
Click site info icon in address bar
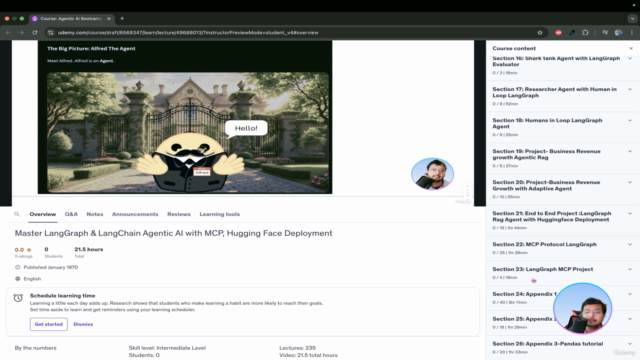click(x=51, y=33)
